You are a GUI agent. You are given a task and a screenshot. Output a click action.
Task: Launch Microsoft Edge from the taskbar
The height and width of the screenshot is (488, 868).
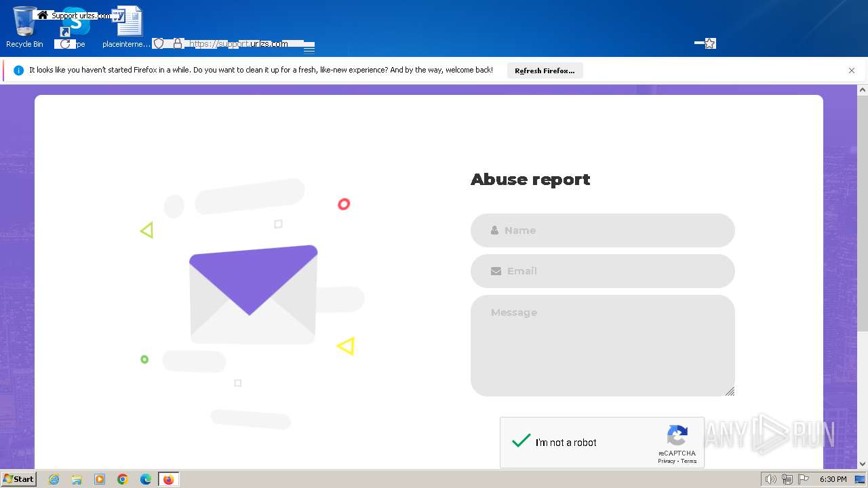pos(145,479)
